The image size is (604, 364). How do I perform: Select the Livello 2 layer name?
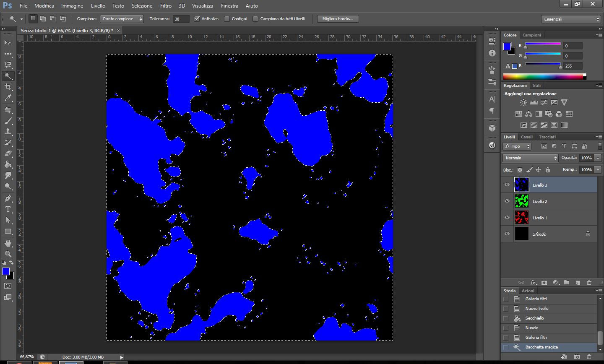(540, 202)
